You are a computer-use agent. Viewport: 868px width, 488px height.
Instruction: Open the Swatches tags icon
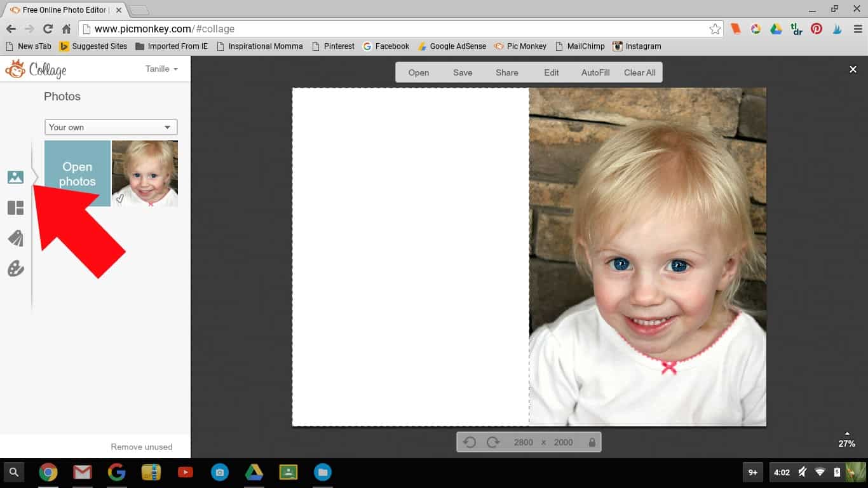[x=15, y=238]
